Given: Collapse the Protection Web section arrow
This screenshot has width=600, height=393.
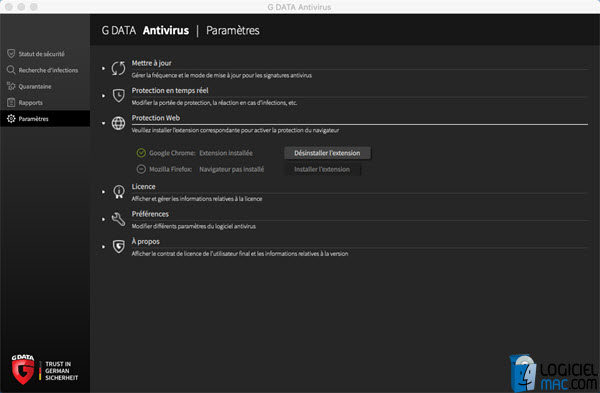Looking at the screenshot, I should tap(103, 123).
